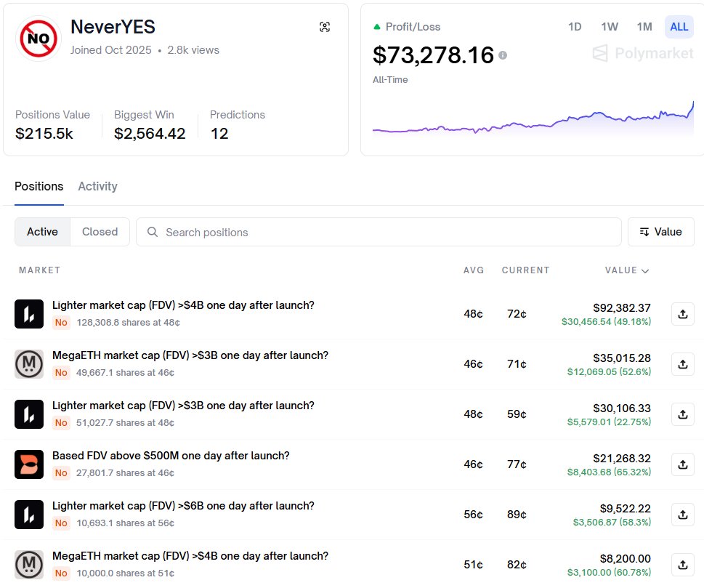Click the CURRENT column header
This screenshot has height=588, width=704.
pos(526,270)
